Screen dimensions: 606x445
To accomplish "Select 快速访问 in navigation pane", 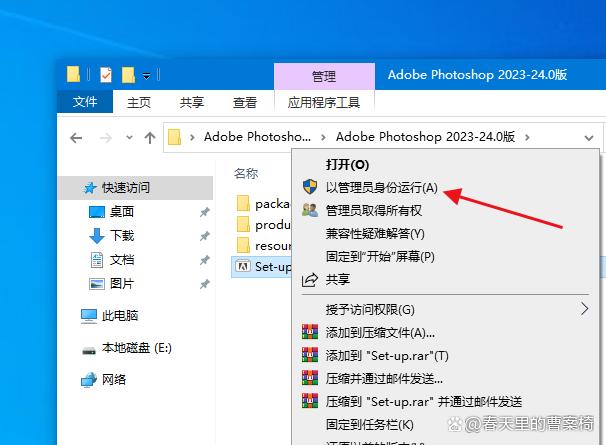I will pos(135,188).
